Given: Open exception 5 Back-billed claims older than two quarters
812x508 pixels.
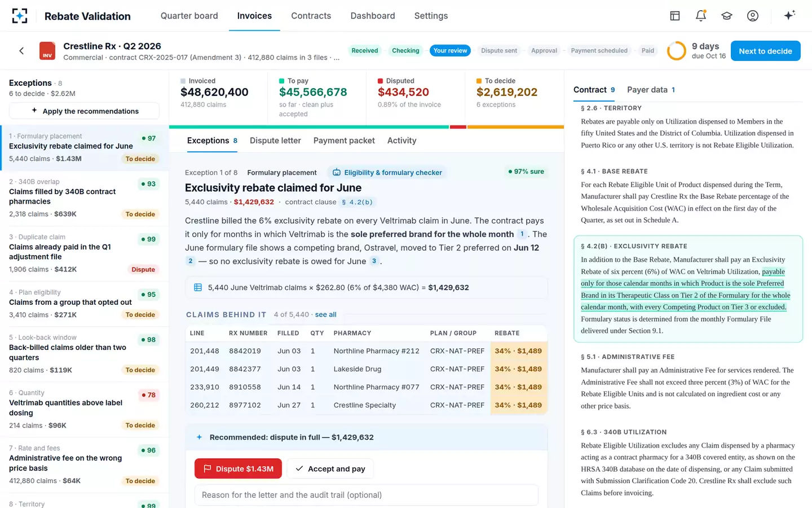Looking at the screenshot, I should coord(85,354).
